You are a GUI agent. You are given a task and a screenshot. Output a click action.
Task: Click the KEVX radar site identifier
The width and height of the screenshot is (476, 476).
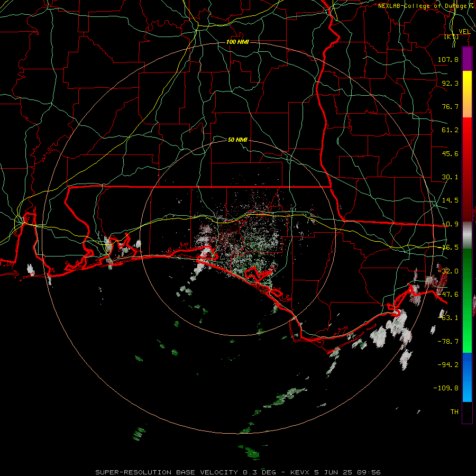click(300, 472)
